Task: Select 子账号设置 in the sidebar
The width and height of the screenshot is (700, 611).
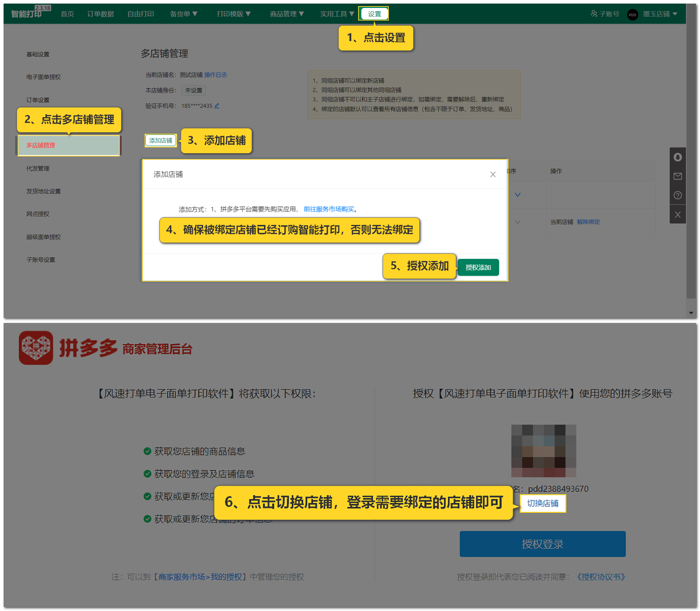Action: 41,260
